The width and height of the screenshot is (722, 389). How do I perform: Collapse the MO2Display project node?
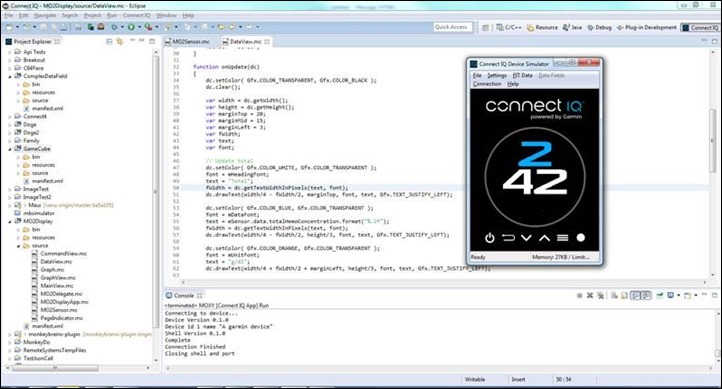pos(10,221)
